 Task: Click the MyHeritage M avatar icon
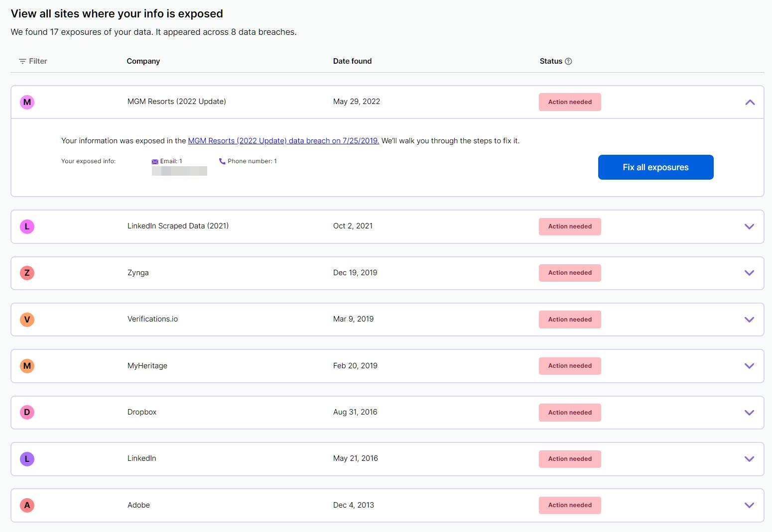[27, 366]
